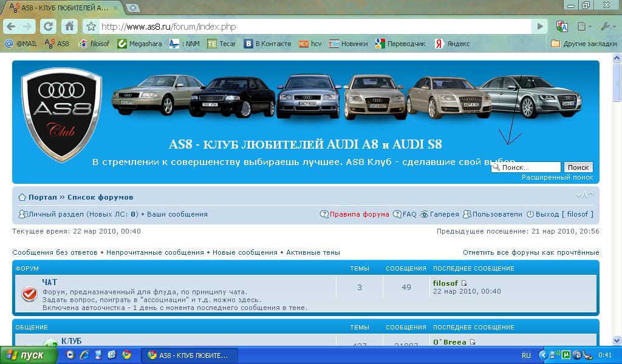Open the Chrome wrench settings menu
This screenshot has width=622, height=364.
pyautogui.click(x=607, y=26)
